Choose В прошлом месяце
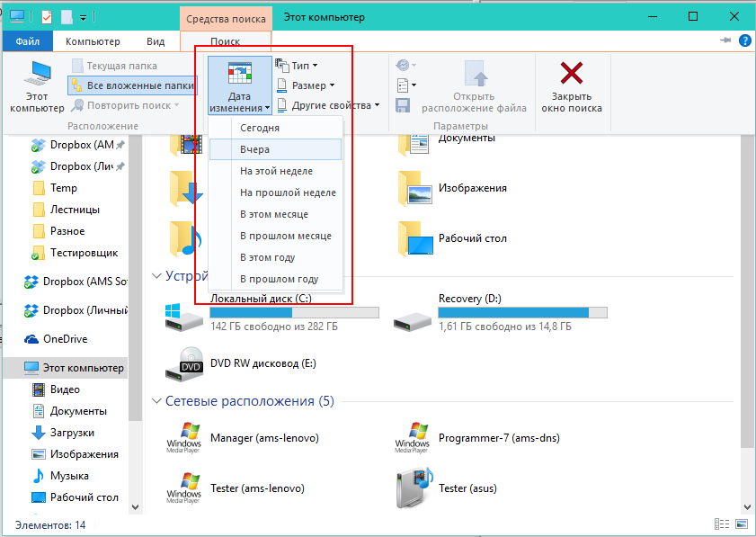Image resolution: width=756 pixels, height=537 pixels. point(275,236)
